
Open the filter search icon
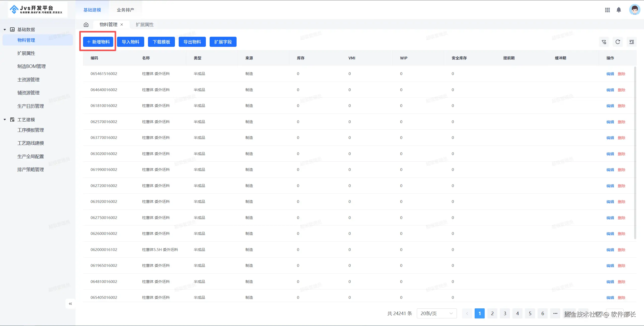click(x=604, y=42)
